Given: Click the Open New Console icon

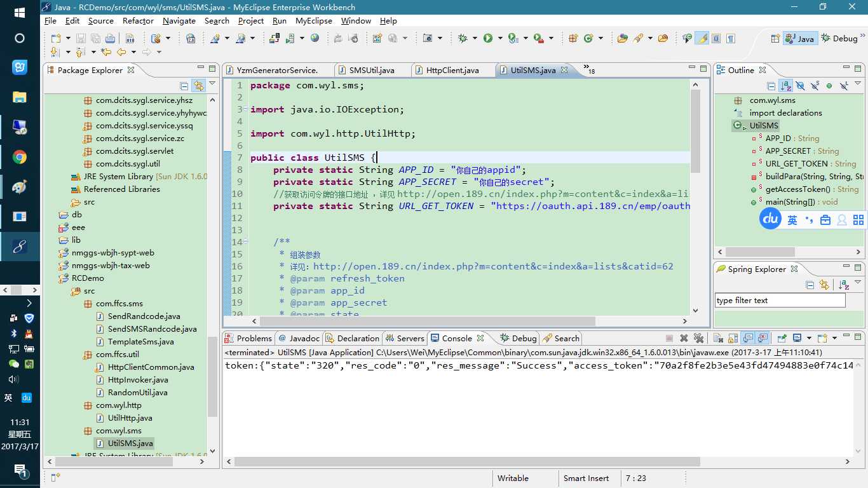Looking at the screenshot, I should coord(822,339).
